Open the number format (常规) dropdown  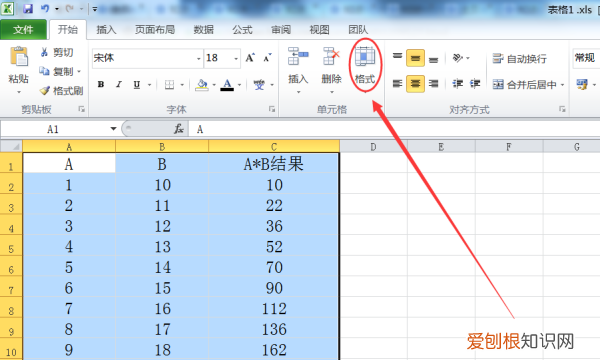pyautogui.click(x=586, y=58)
